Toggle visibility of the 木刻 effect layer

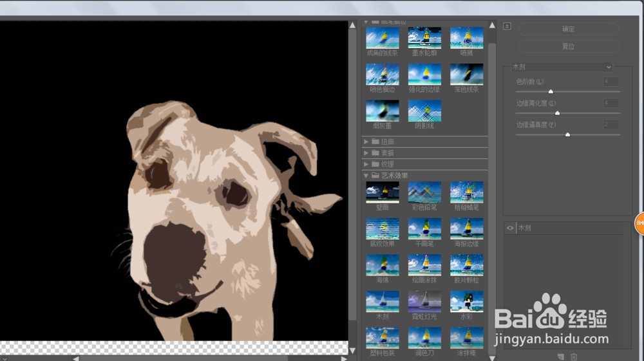click(510, 228)
